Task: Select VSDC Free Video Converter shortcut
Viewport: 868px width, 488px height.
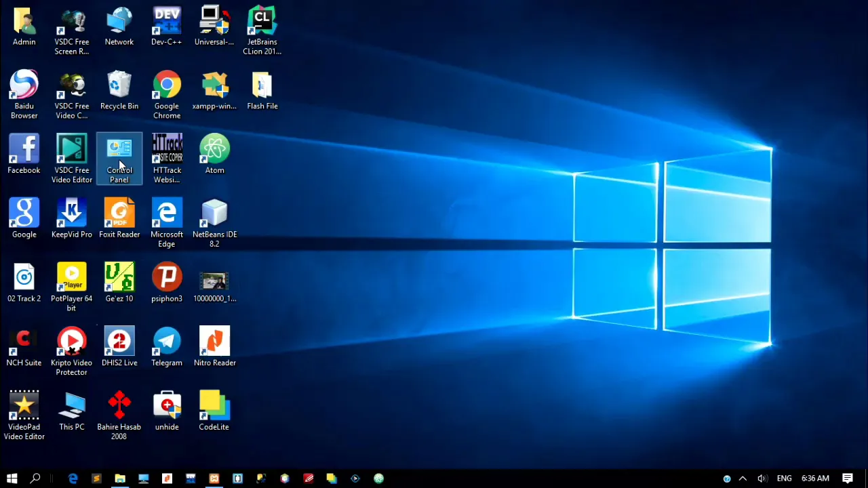Action: click(x=71, y=96)
